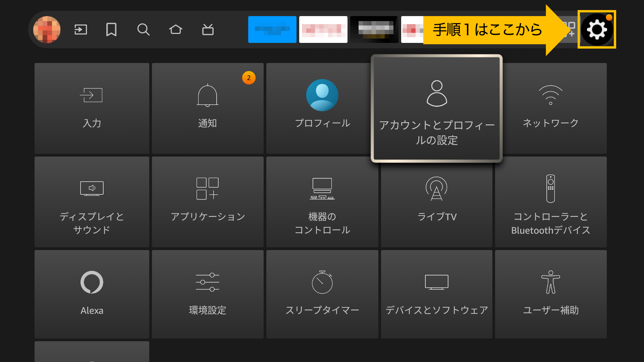The image size is (644, 362).
Task: Open the アプリケーション tile
Action: coord(207,202)
